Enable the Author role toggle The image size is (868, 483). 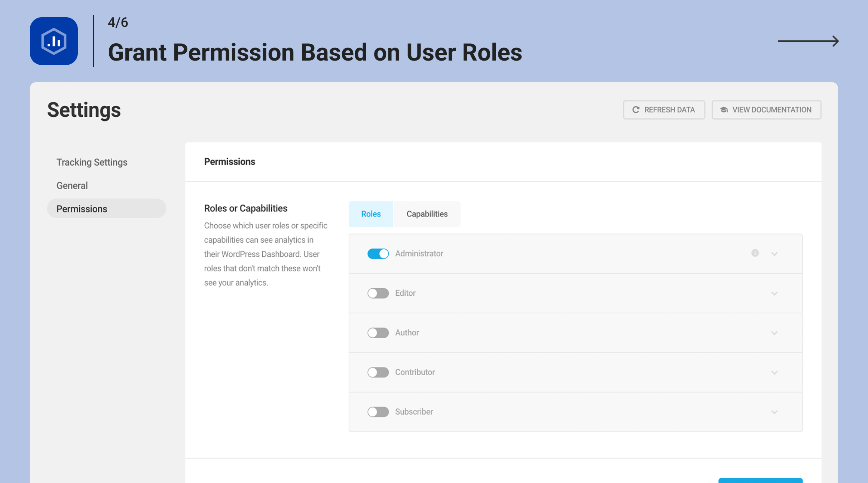click(x=378, y=333)
